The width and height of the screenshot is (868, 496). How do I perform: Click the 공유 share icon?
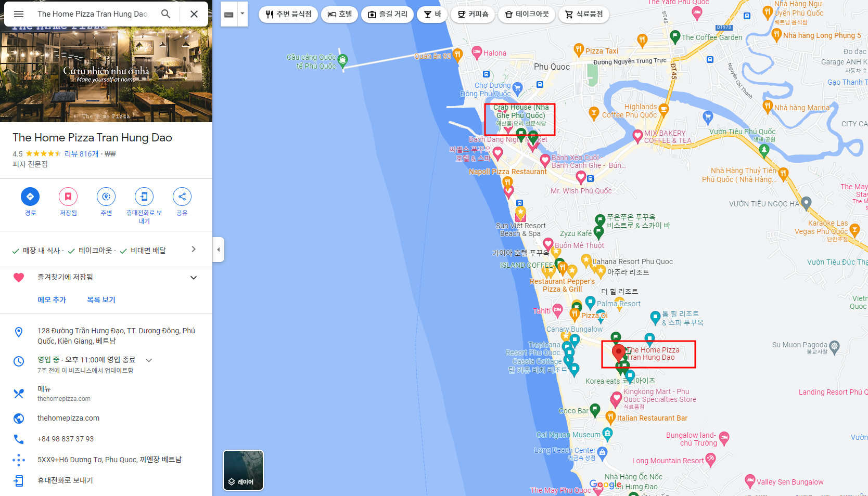tap(182, 197)
